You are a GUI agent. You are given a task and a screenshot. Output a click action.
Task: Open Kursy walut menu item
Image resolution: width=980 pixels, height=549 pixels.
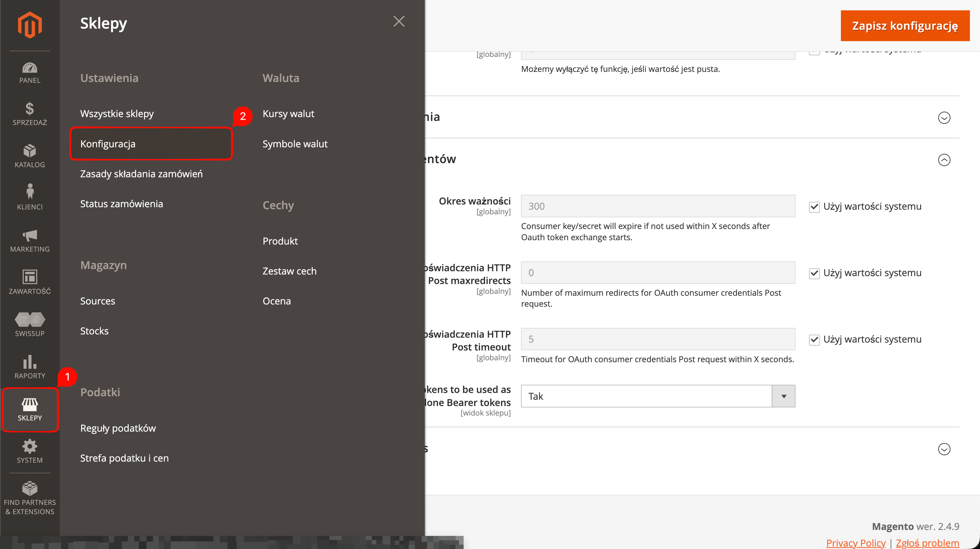pyautogui.click(x=288, y=114)
